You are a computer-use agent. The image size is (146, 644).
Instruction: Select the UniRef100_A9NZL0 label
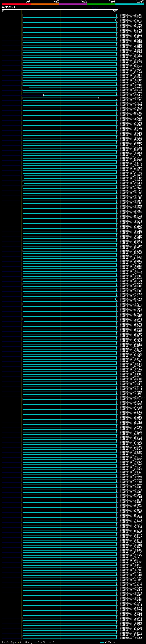tap(131, 590)
